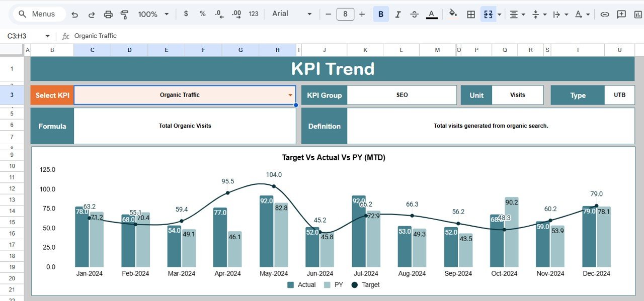Click the Undo icon

(x=74, y=15)
